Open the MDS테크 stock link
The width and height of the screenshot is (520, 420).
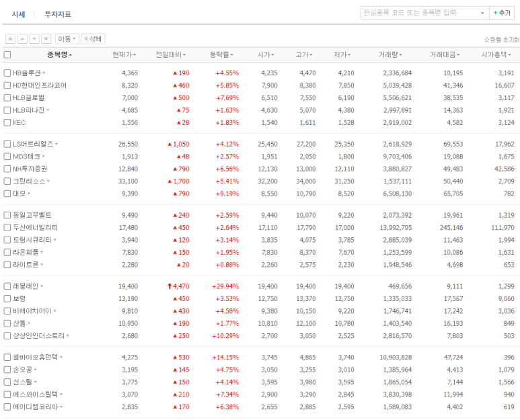pyautogui.click(x=26, y=157)
